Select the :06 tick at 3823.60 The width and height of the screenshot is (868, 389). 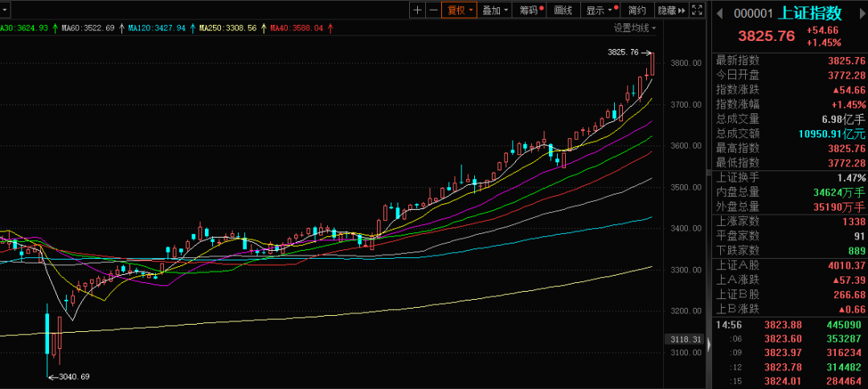[x=791, y=339]
